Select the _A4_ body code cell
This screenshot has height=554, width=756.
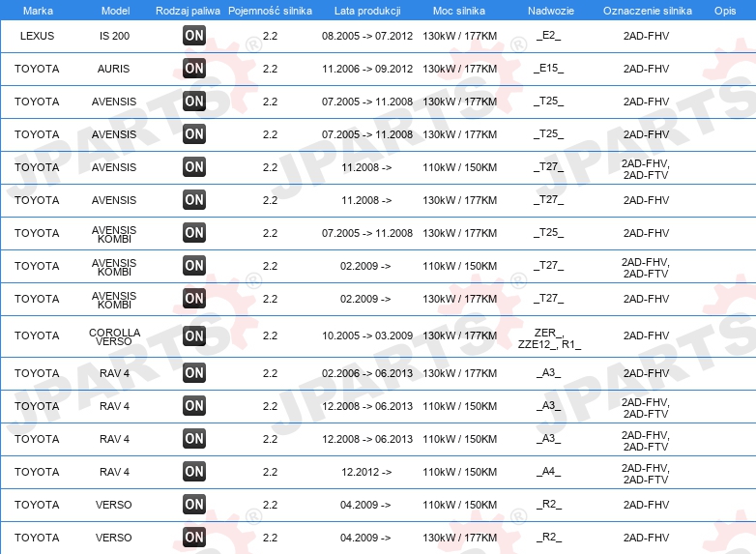click(549, 471)
